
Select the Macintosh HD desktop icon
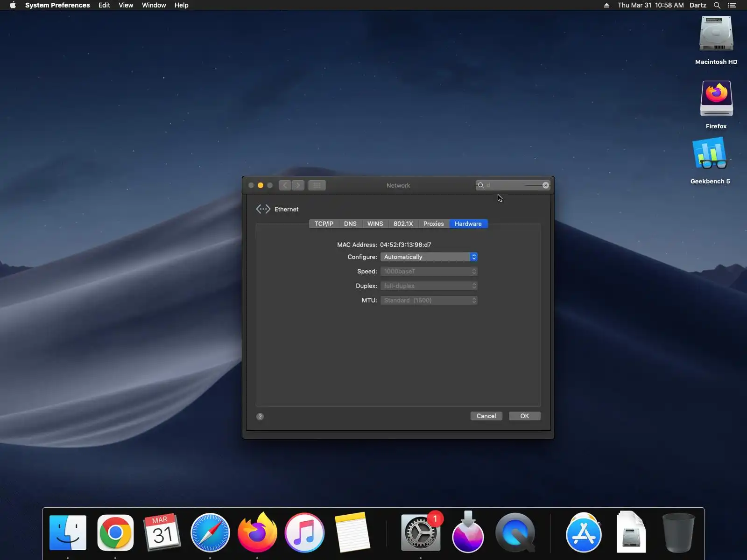click(x=716, y=35)
